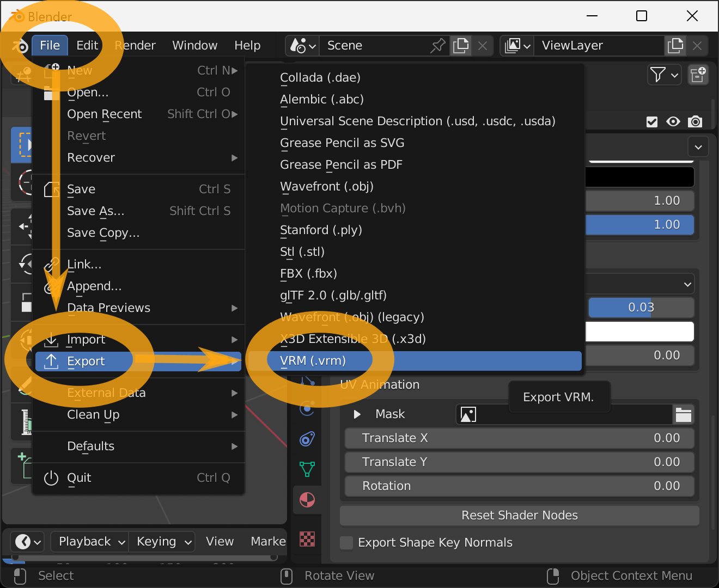Toggle the eye visibility icon
The image size is (719, 588).
tap(673, 121)
